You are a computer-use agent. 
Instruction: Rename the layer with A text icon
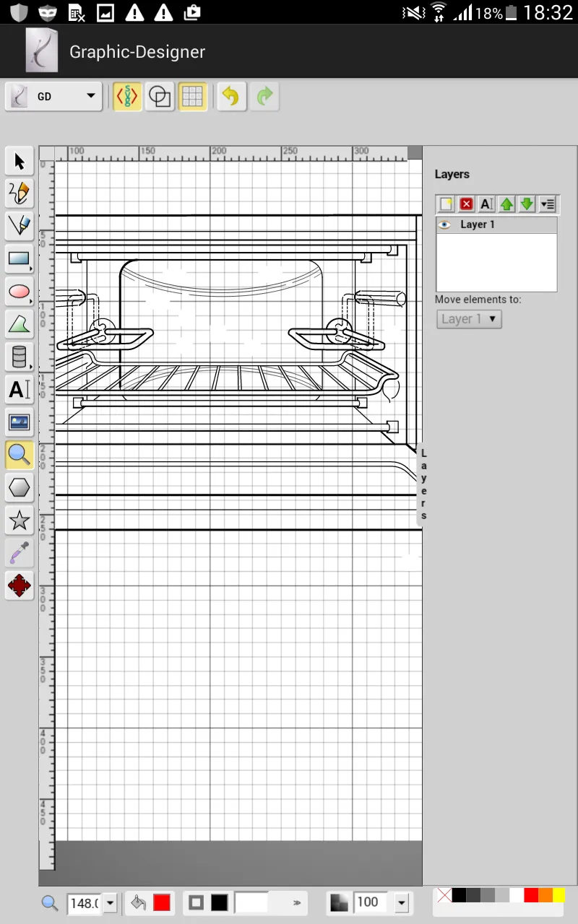coord(486,204)
